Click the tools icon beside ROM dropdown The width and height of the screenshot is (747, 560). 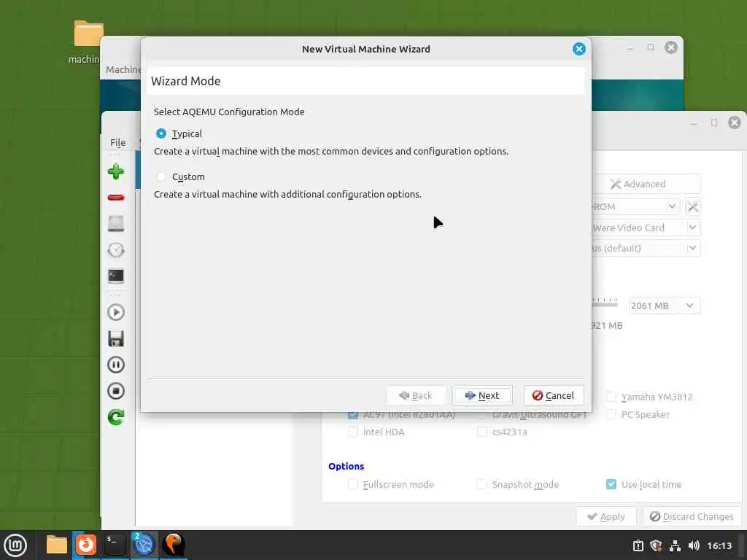pyautogui.click(x=693, y=206)
